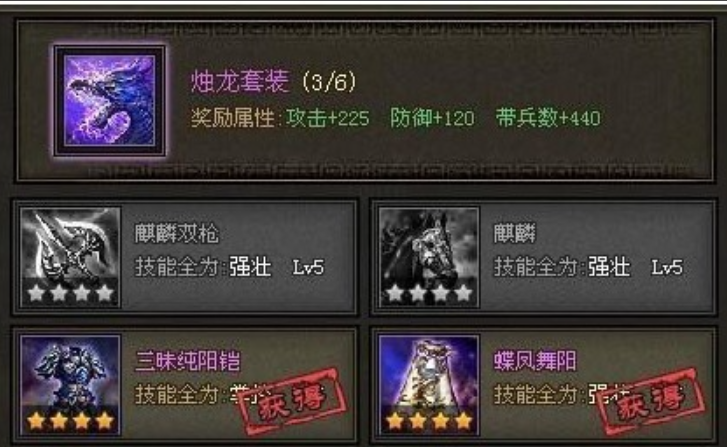
Task: Click the red 获得 stamp on 三昧纯阳铠
Action: click(293, 400)
